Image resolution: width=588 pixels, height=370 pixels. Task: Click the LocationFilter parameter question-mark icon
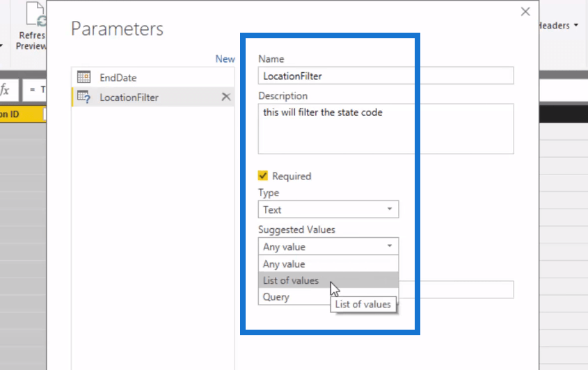pyautogui.click(x=84, y=97)
